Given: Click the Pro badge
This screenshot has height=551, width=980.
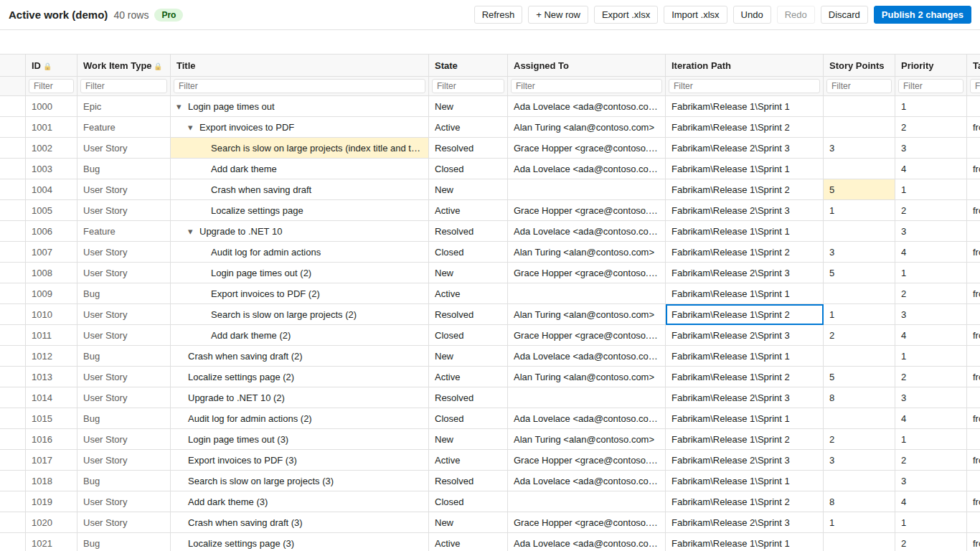Looking at the screenshot, I should pyautogui.click(x=169, y=15).
